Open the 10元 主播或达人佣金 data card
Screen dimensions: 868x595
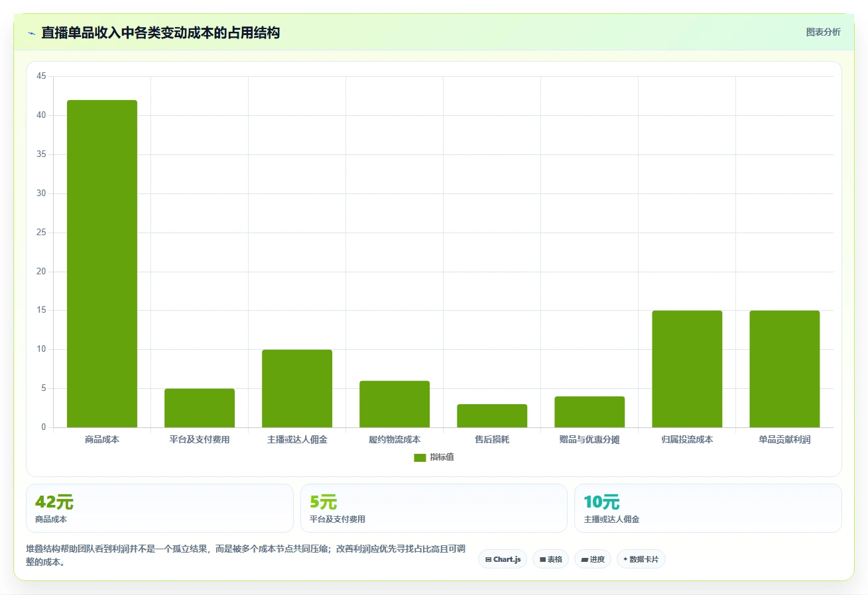pyautogui.click(x=708, y=508)
